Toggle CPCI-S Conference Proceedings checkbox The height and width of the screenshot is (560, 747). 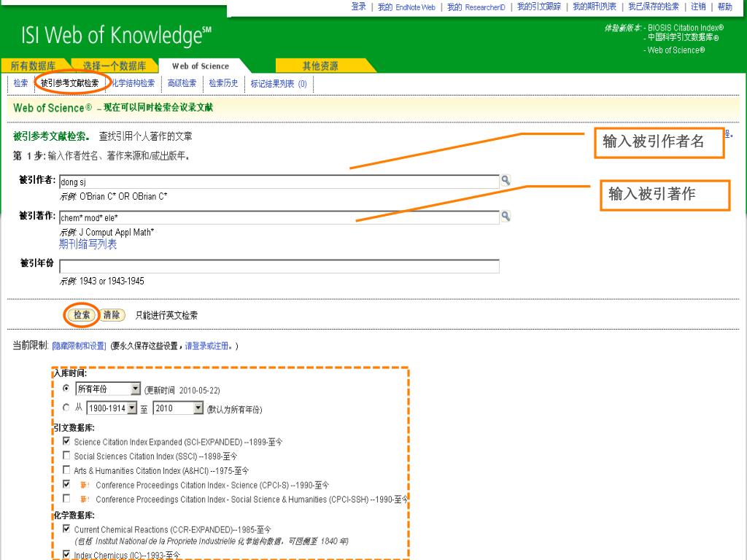pos(66,484)
